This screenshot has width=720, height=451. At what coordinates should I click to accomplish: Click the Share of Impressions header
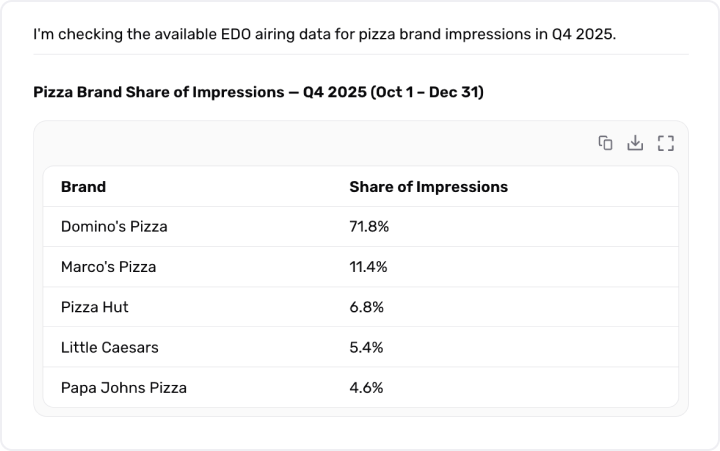coord(428,187)
